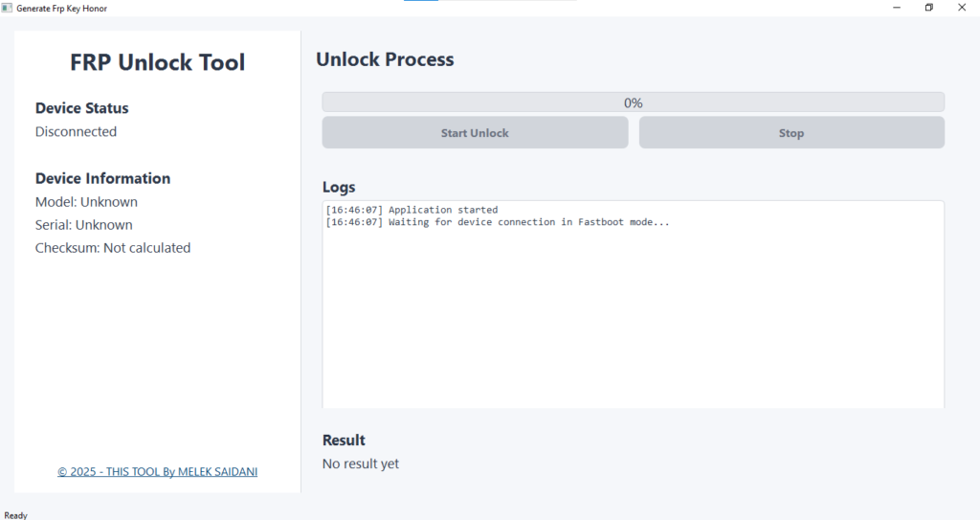Click the 0% unlock progress bar
The image size is (980, 520).
633,102
